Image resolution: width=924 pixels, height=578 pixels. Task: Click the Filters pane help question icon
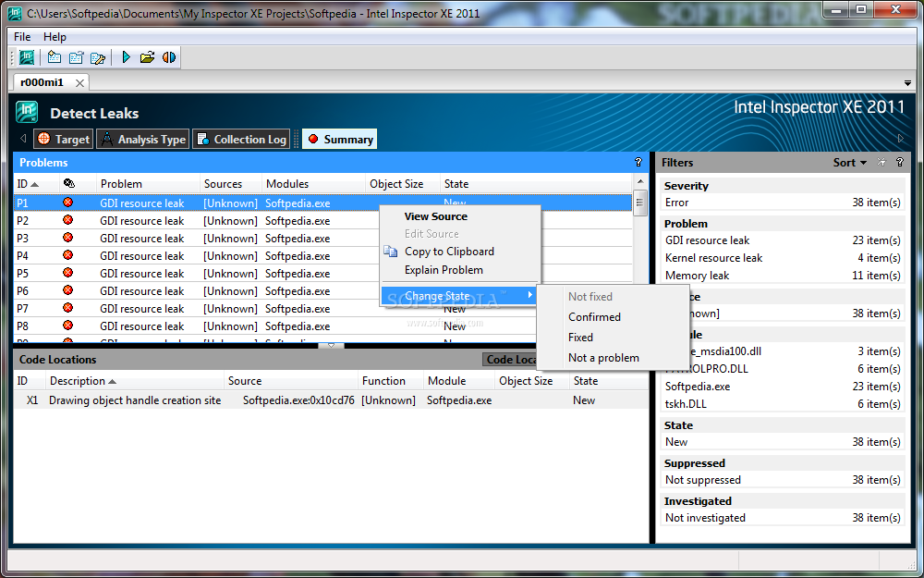click(x=900, y=162)
